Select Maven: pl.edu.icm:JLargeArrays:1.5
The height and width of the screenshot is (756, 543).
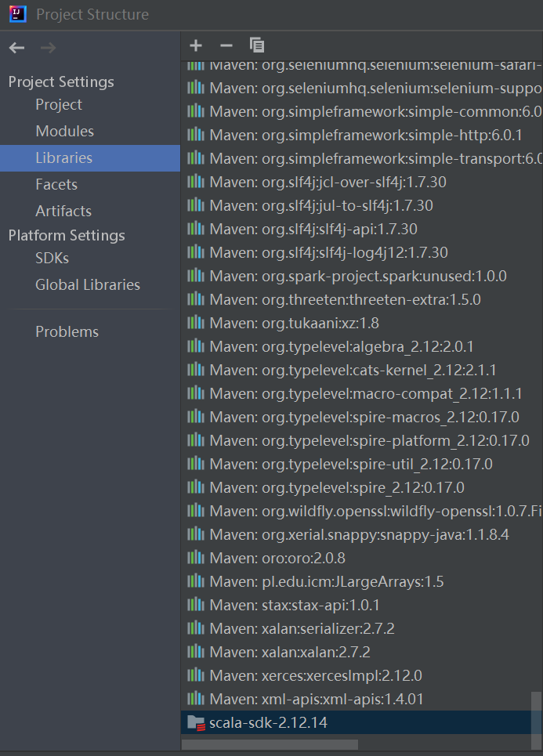pos(362,581)
